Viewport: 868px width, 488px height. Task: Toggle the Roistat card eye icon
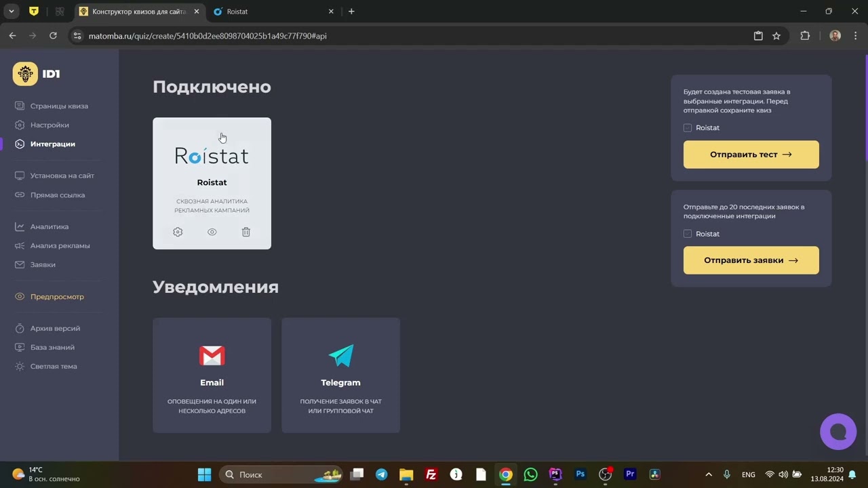coord(212,232)
